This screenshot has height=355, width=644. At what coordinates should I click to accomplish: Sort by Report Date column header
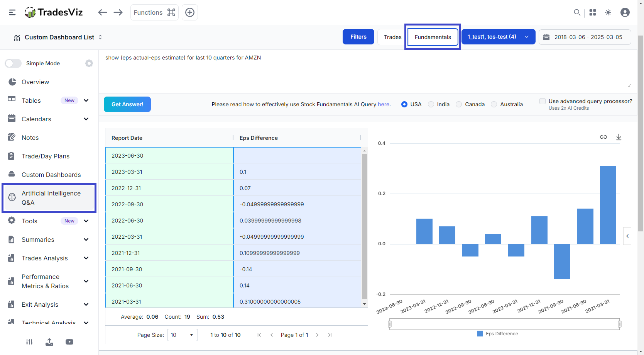[169, 138]
